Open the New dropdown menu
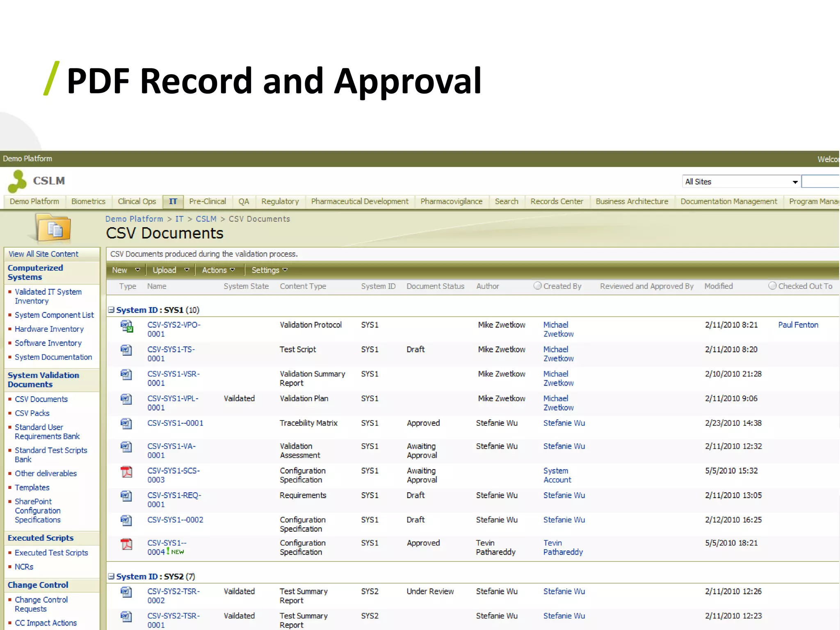Image resolution: width=840 pixels, height=630 pixels. pos(126,270)
